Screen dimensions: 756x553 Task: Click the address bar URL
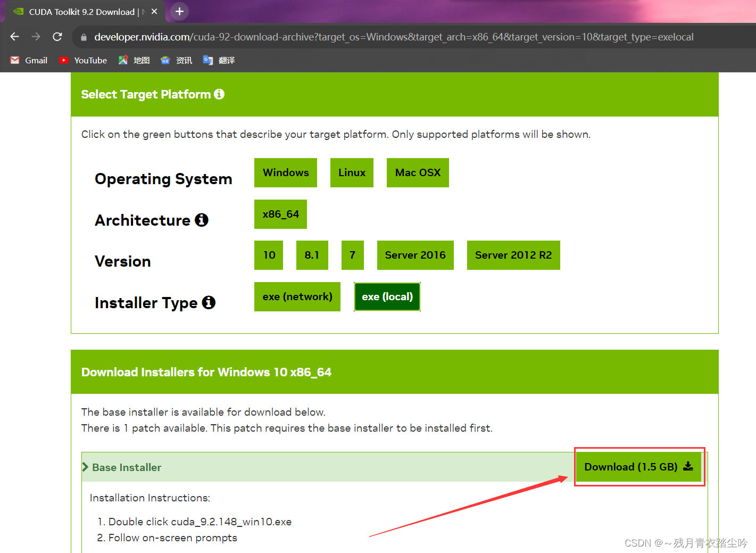(x=394, y=37)
